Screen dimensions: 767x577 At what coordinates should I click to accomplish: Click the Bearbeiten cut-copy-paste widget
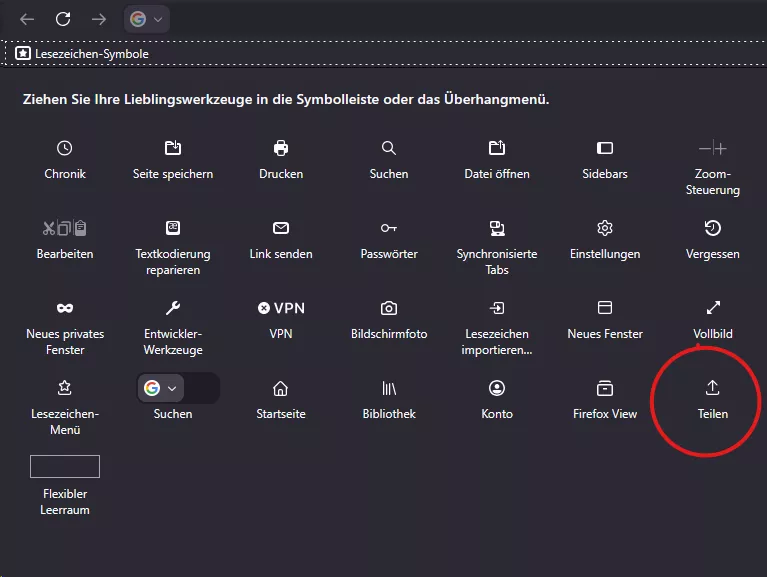click(65, 228)
